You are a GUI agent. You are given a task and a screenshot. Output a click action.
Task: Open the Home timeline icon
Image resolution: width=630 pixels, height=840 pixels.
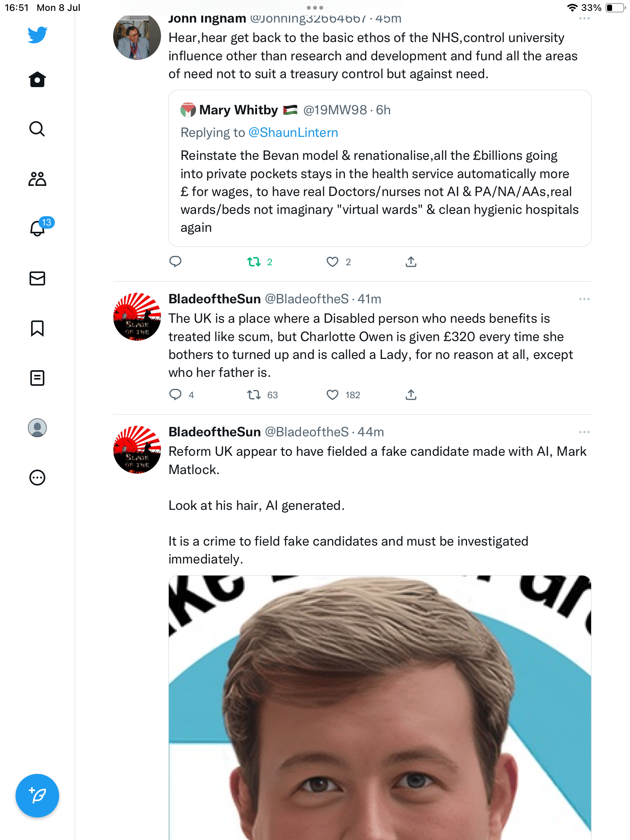(x=37, y=80)
